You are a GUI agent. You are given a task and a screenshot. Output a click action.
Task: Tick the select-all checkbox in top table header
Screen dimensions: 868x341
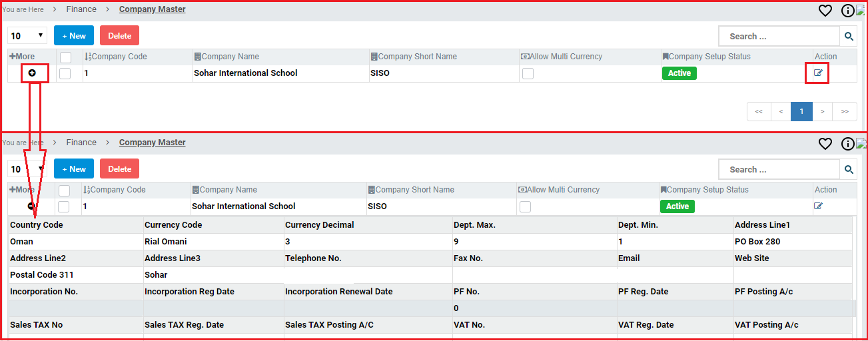(x=65, y=57)
